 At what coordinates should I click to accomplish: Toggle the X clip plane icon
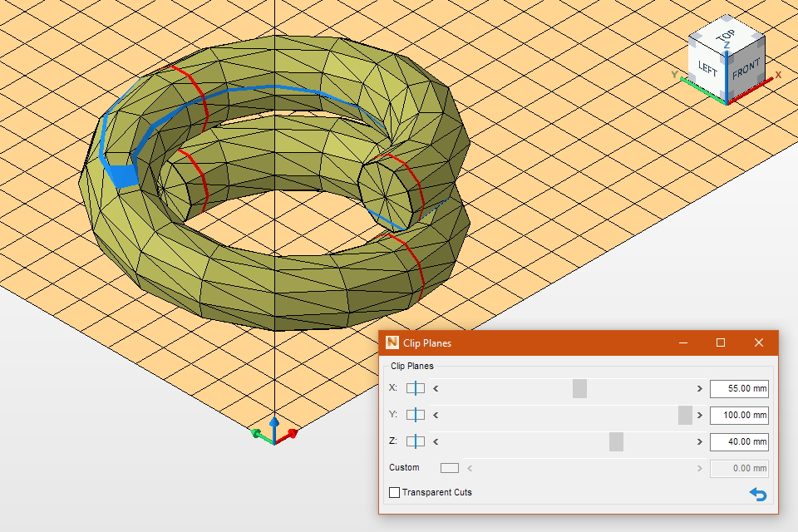click(416, 388)
